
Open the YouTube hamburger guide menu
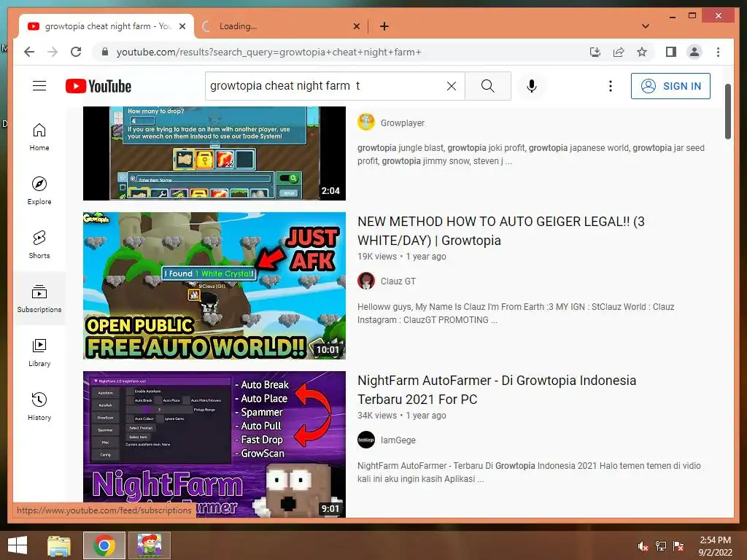(x=39, y=86)
